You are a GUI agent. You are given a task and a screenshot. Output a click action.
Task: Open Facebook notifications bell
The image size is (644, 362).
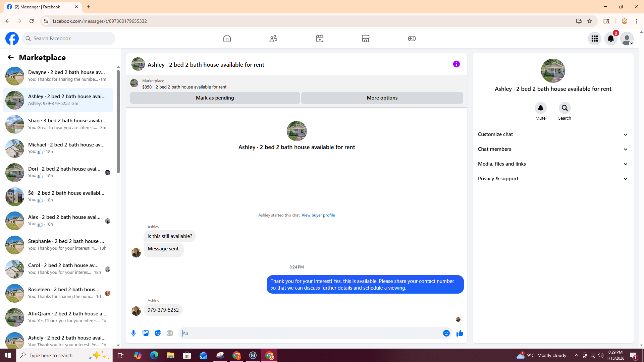(610, 39)
